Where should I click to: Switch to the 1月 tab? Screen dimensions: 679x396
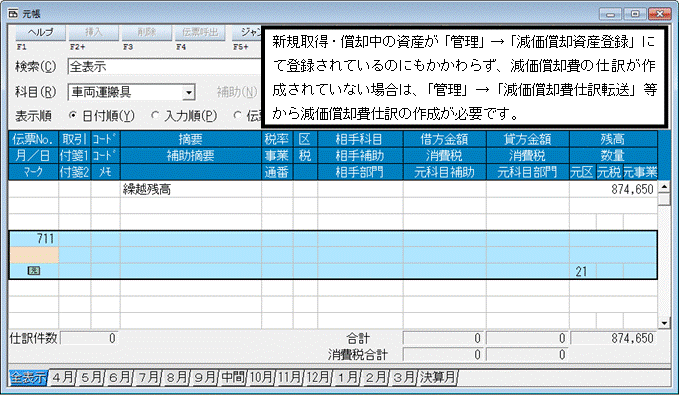pos(346,377)
